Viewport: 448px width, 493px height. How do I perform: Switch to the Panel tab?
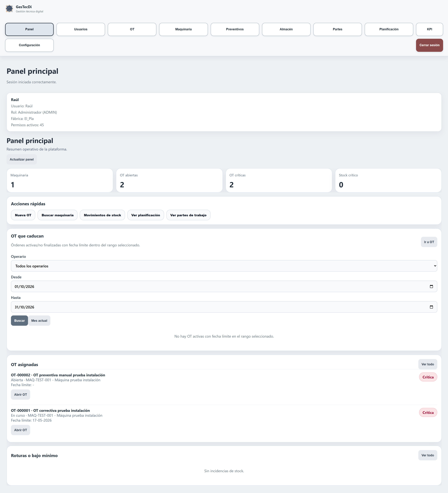coord(29,29)
